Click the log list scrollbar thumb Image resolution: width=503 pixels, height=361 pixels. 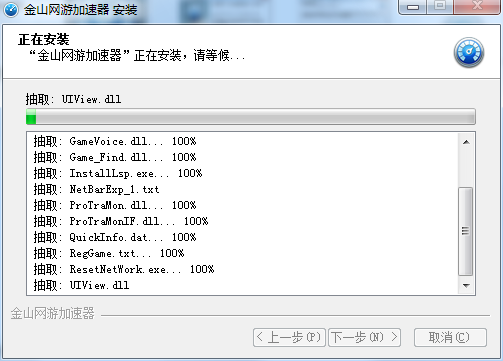pos(466,231)
